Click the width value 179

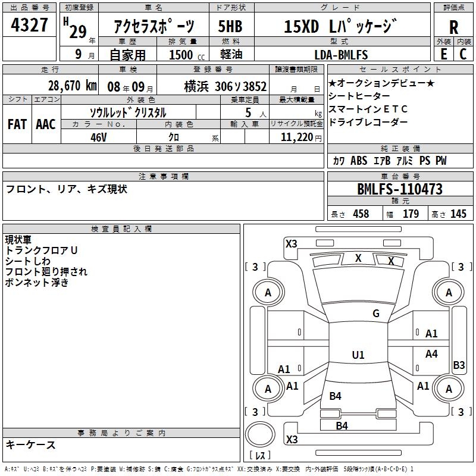[x=411, y=214]
